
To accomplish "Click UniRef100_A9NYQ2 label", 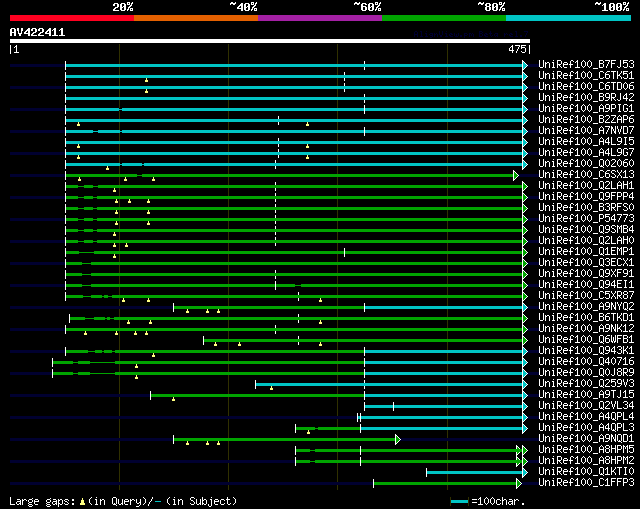I will point(586,307).
